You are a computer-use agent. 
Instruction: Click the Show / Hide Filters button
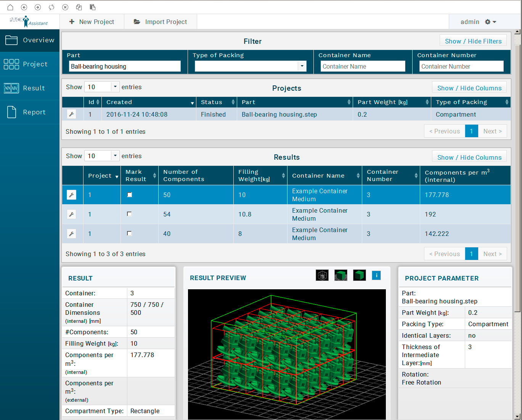click(x=473, y=41)
